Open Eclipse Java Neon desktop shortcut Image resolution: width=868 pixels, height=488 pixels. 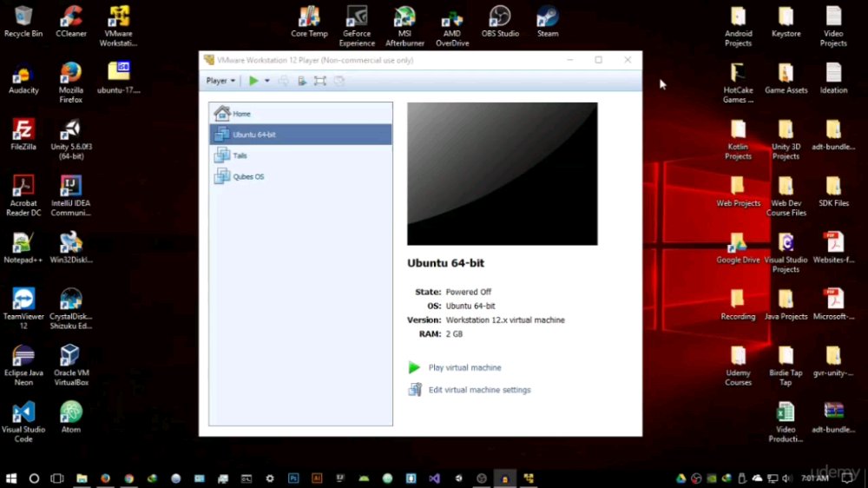coord(23,366)
